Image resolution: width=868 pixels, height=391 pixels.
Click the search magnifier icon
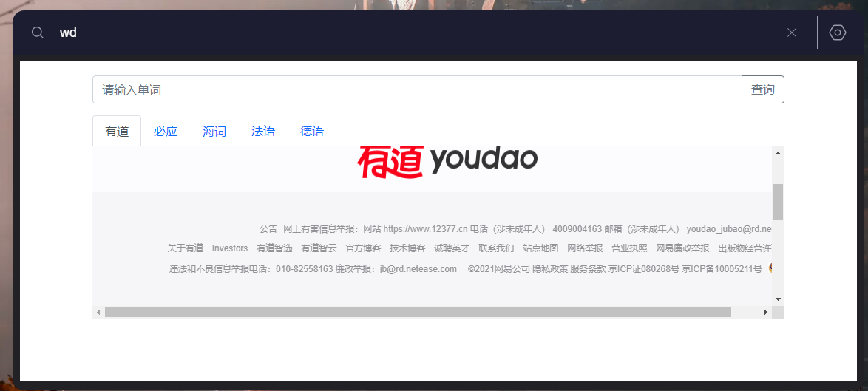click(38, 33)
